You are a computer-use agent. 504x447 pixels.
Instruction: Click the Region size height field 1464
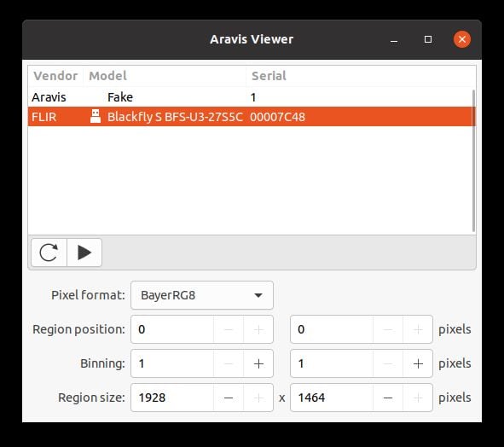tap(332, 398)
